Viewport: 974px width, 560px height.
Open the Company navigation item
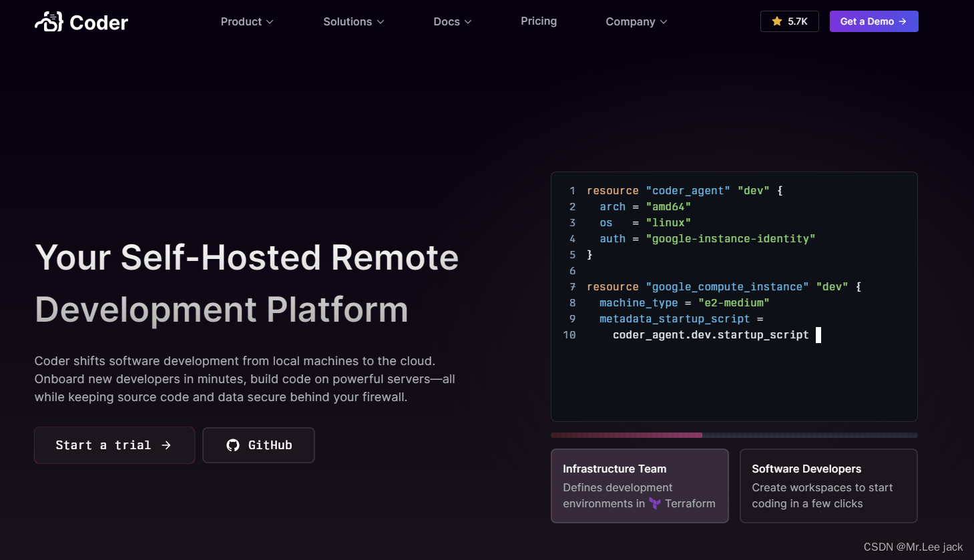click(x=636, y=21)
